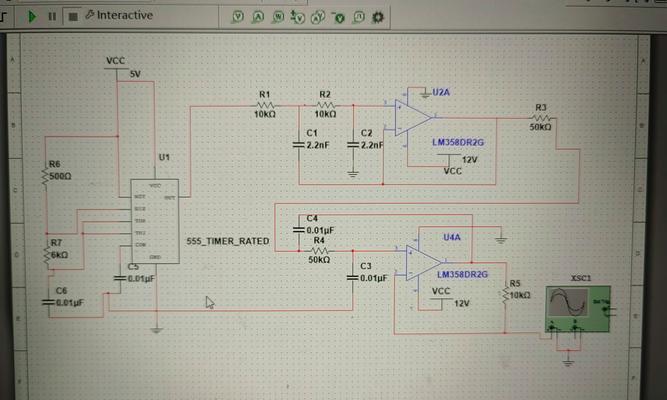Place a voltage probe (V icon)
This screenshot has height=400, width=667.
tap(238, 17)
